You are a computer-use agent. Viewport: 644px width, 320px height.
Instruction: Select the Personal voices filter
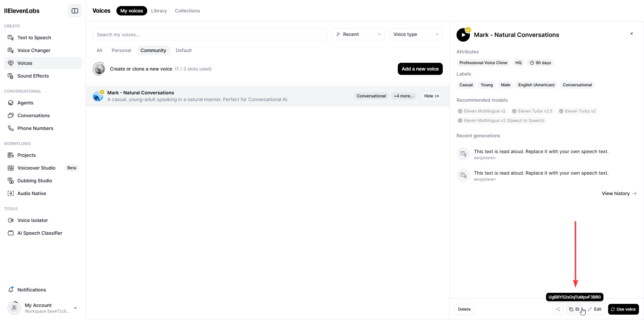pyautogui.click(x=121, y=50)
